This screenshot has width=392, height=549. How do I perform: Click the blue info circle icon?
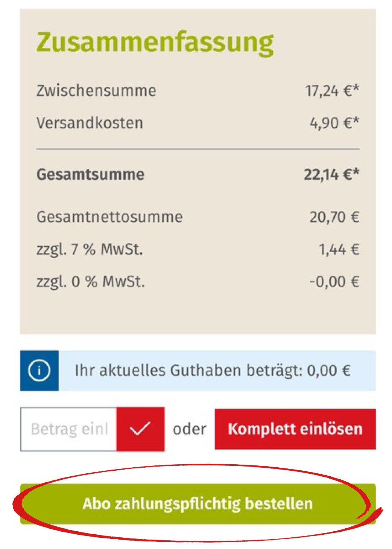[39, 371]
